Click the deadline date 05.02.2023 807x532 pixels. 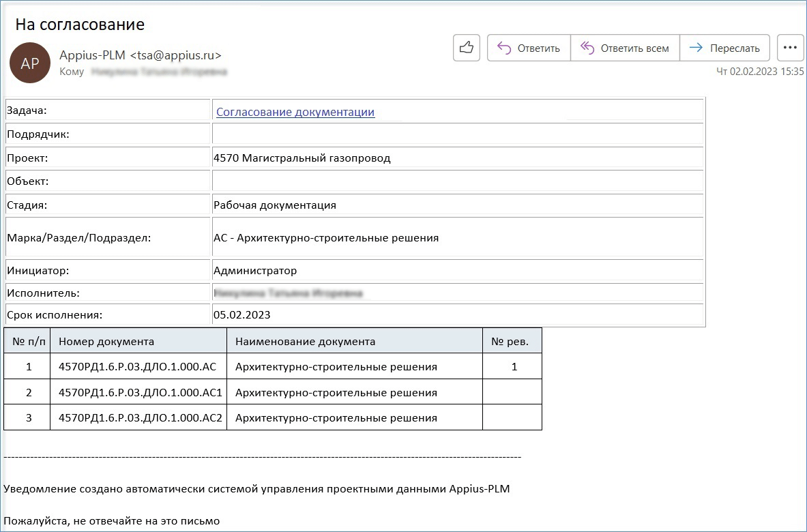tap(242, 315)
